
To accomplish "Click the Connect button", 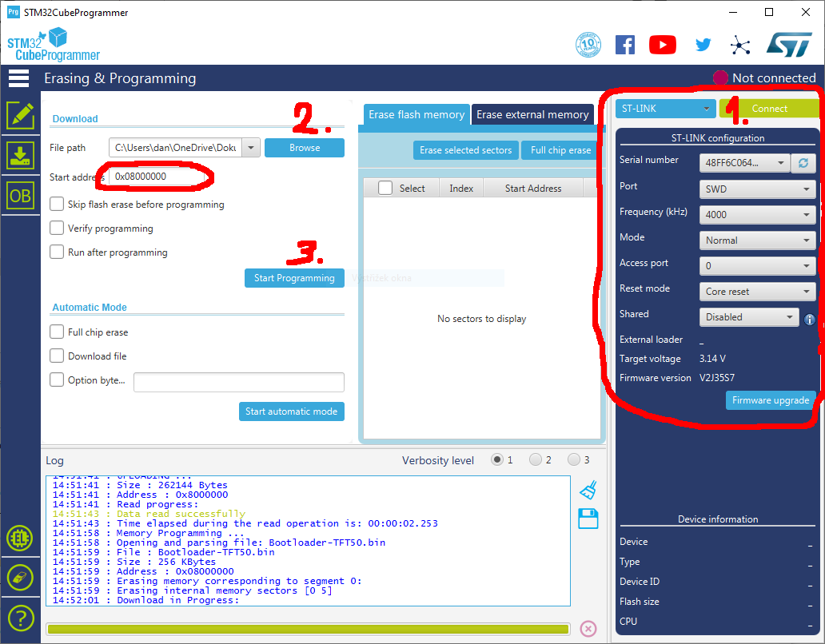I will 769,109.
